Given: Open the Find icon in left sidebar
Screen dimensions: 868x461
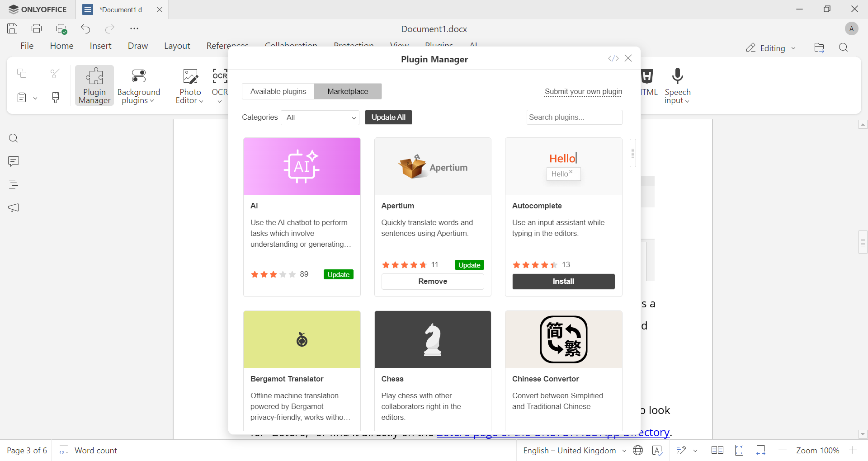Looking at the screenshot, I should 14,138.
